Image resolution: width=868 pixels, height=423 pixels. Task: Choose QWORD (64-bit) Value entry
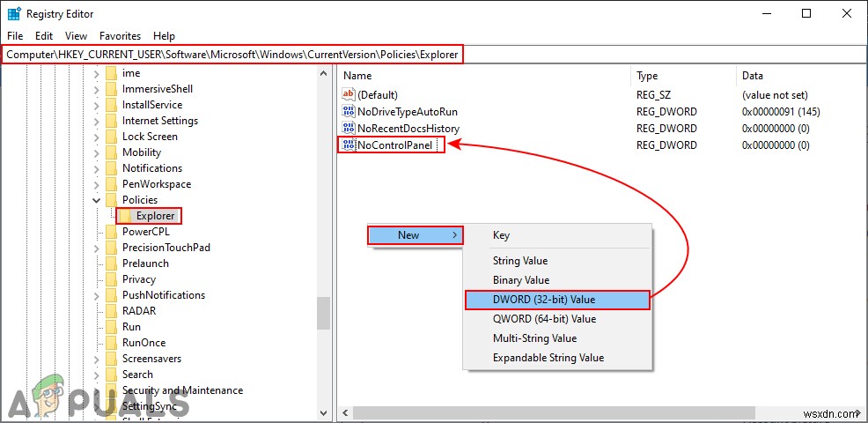[557, 319]
